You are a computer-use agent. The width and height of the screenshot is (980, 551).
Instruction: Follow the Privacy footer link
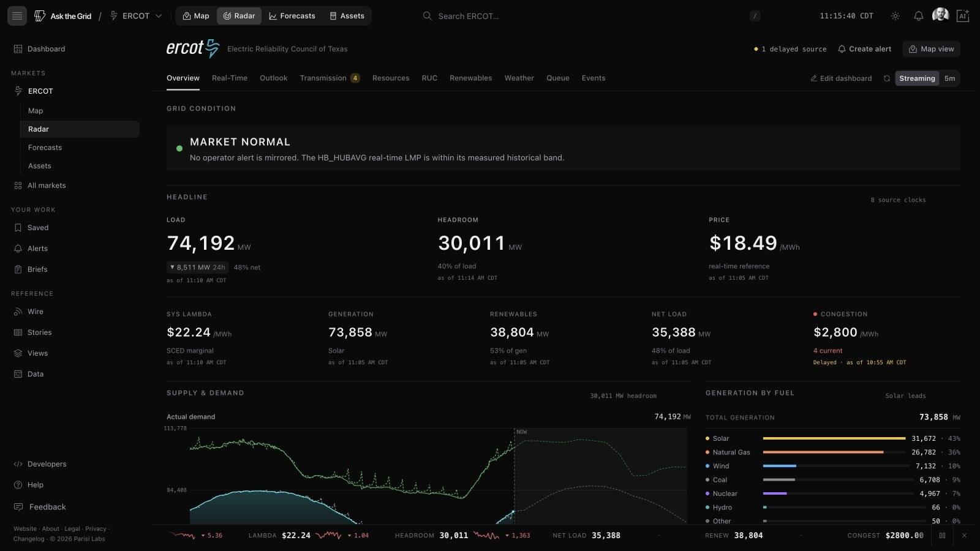[96, 529]
